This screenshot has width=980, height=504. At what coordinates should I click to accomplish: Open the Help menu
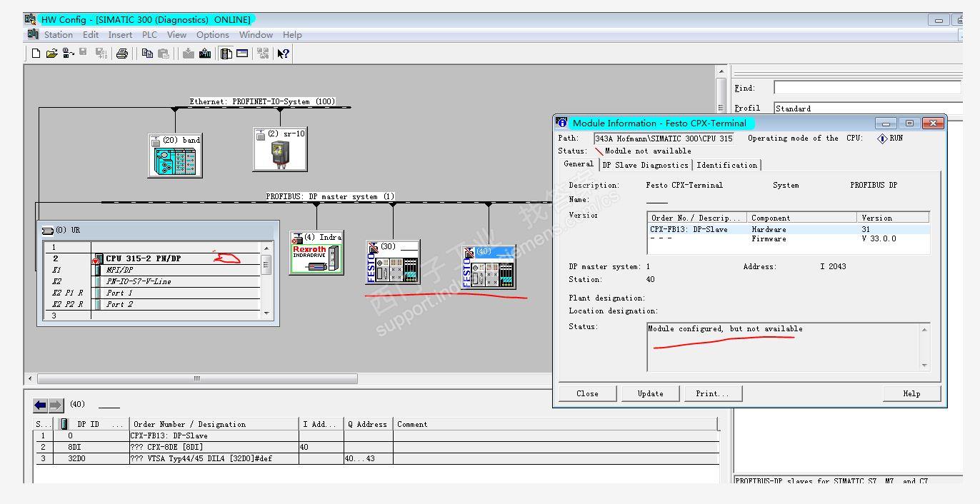coord(292,34)
